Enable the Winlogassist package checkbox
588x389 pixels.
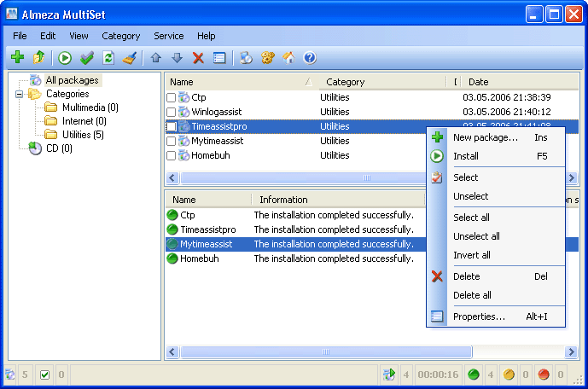pyautogui.click(x=172, y=113)
